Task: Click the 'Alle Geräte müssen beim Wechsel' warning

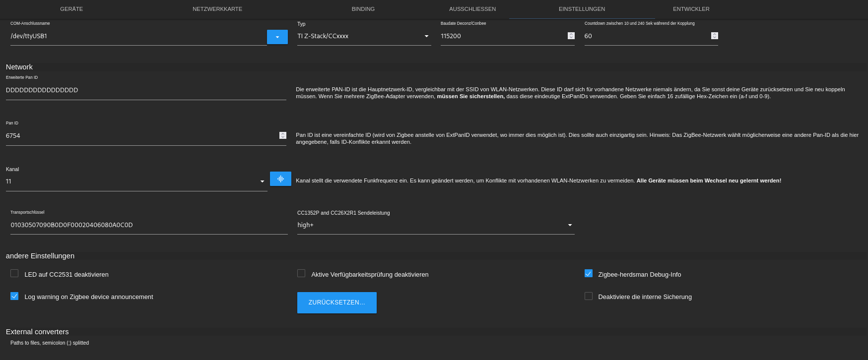Action: click(709, 180)
